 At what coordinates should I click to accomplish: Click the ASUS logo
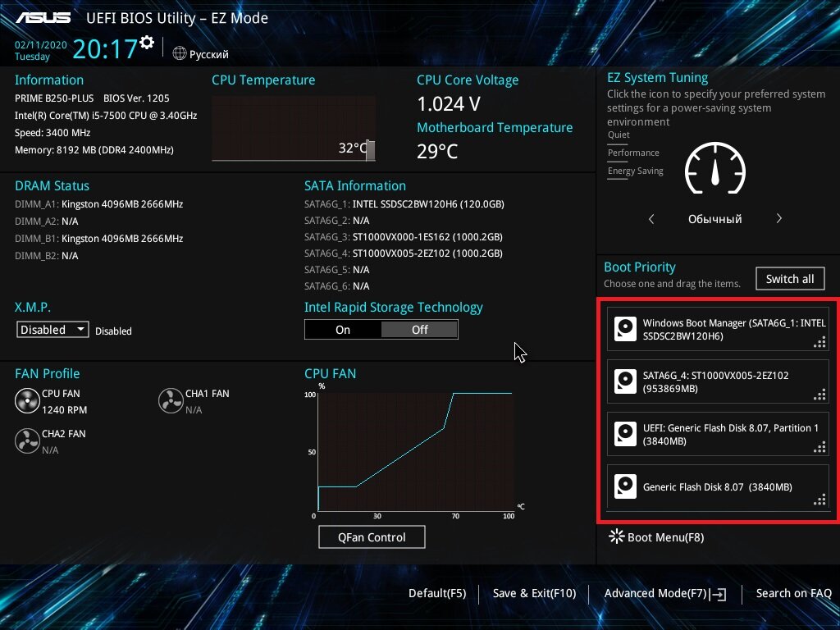[43, 18]
